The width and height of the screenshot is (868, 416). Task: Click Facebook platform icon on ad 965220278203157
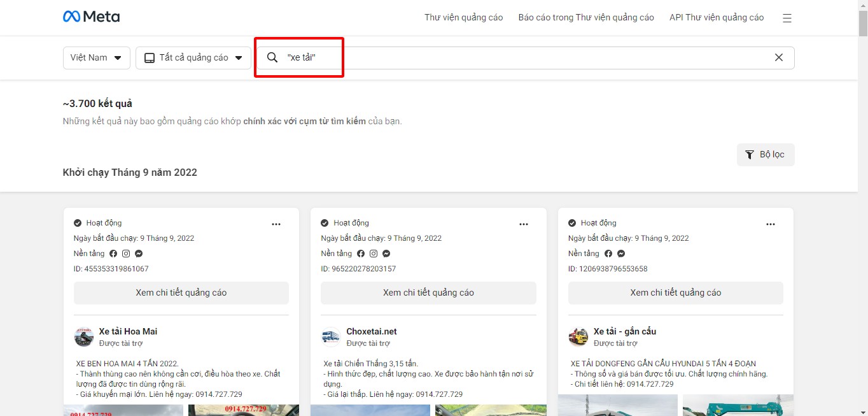361,254
